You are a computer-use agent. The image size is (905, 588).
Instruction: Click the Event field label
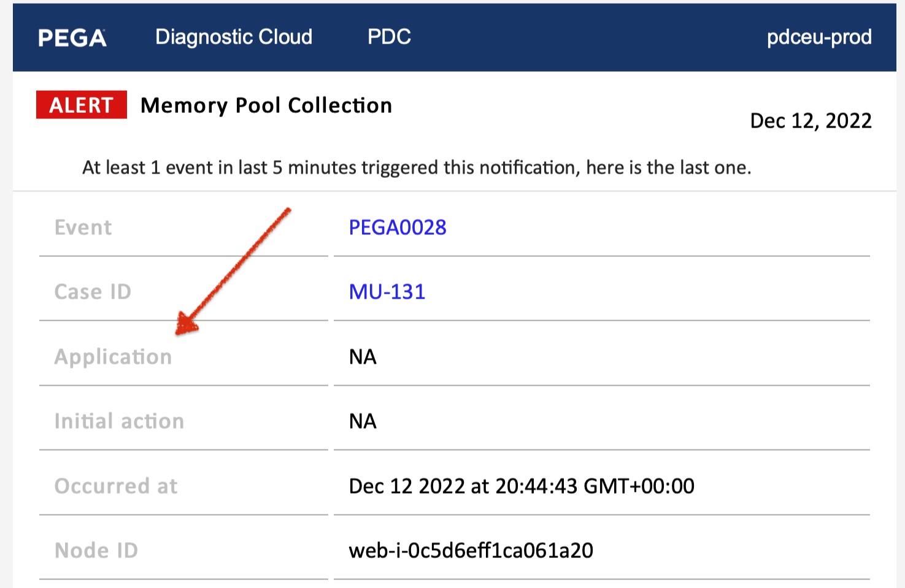(82, 227)
